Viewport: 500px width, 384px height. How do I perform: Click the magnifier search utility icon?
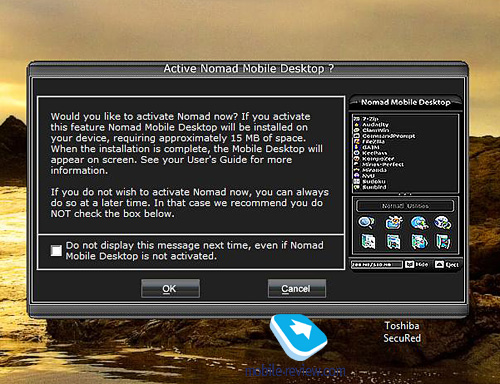click(366, 222)
